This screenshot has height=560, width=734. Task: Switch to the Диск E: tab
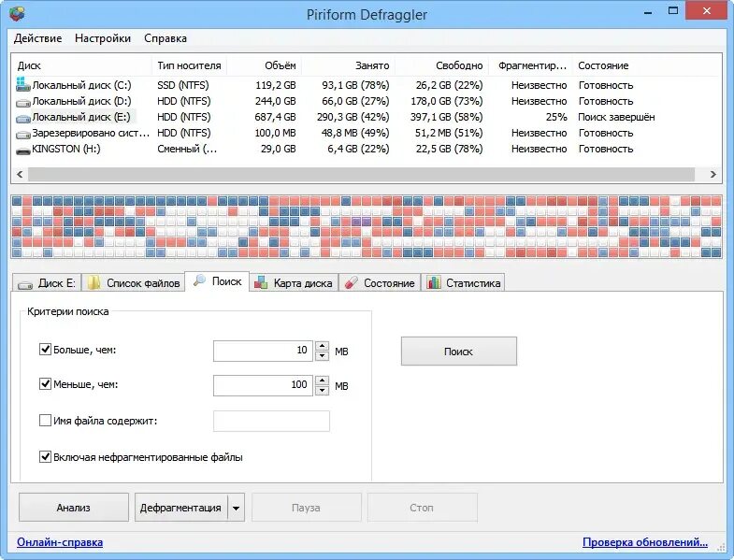point(47,283)
